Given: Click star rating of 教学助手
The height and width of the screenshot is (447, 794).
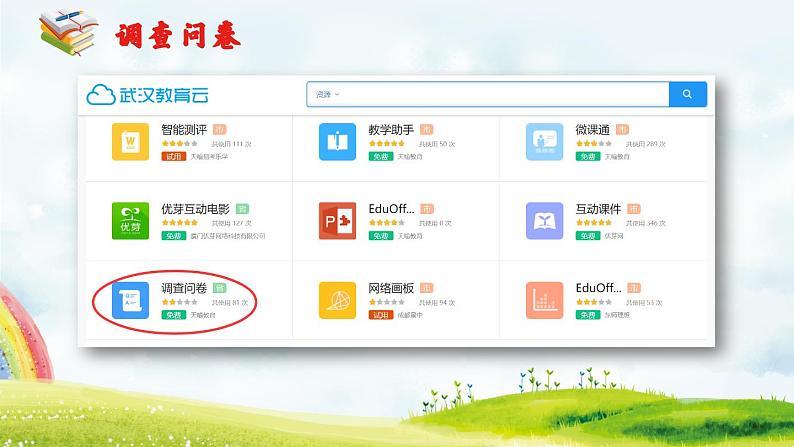Looking at the screenshot, I should [387, 144].
